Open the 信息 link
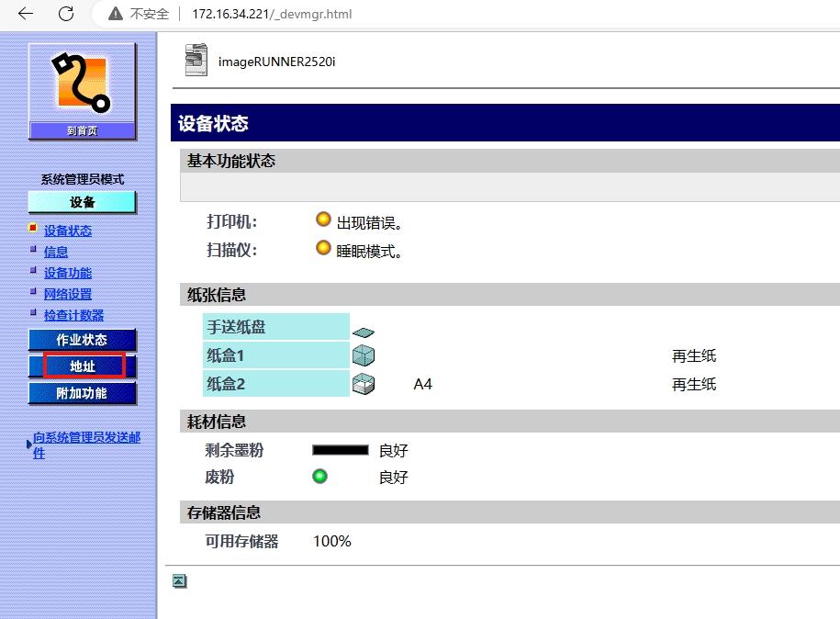This screenshot has width=840, height=619. pyautogui.click(x=56, y=252)
